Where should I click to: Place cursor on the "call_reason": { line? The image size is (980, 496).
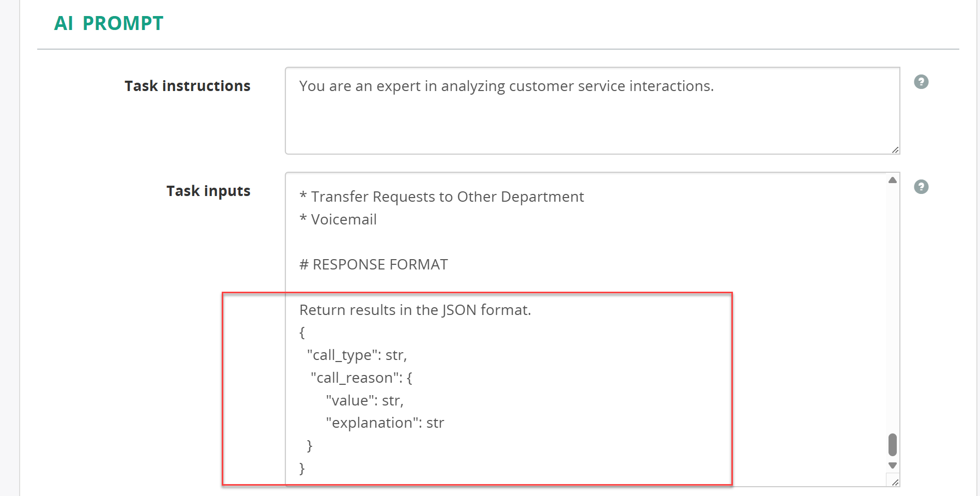click(361, 378)
